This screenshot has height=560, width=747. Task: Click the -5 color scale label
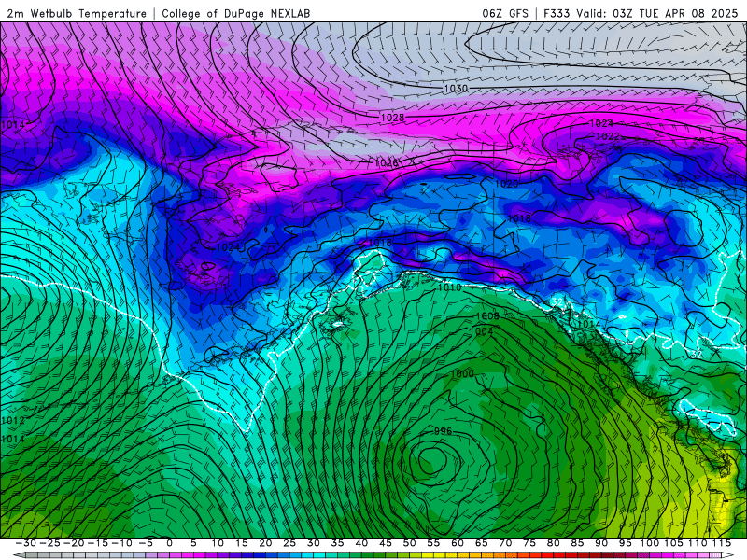coord(146,543)
